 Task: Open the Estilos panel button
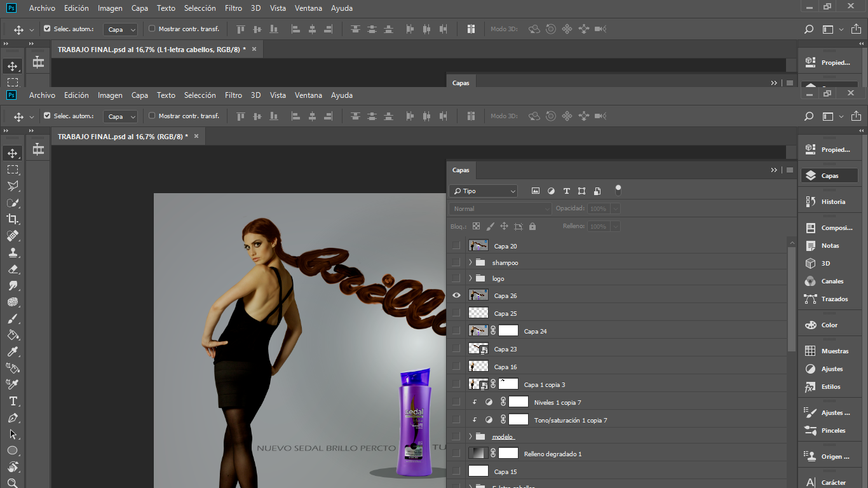pos(828,386)
